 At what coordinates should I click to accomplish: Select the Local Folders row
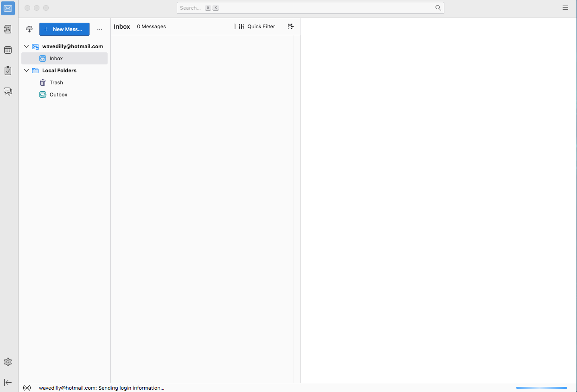64,70
